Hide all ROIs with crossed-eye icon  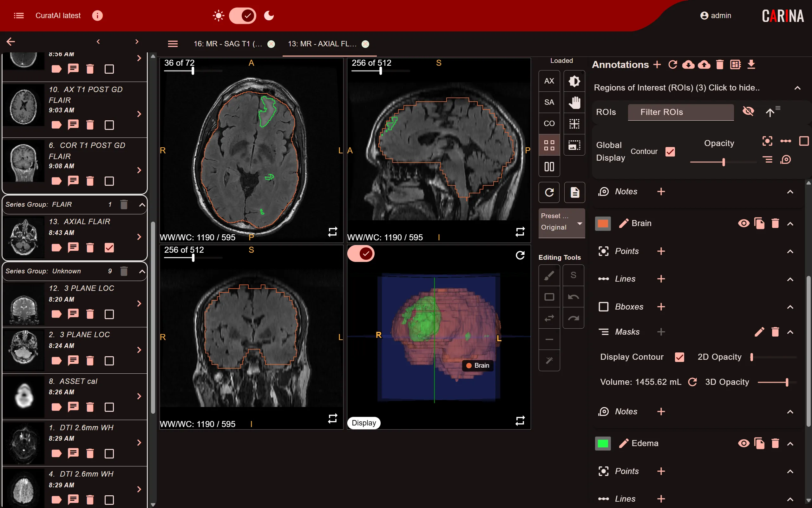[x=748, y=111]
